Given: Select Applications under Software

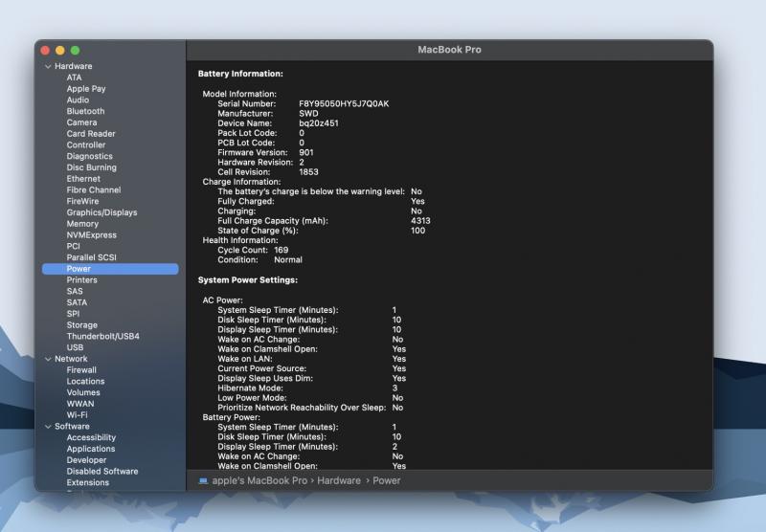Looking at the screenshot, I should (91, 449).
